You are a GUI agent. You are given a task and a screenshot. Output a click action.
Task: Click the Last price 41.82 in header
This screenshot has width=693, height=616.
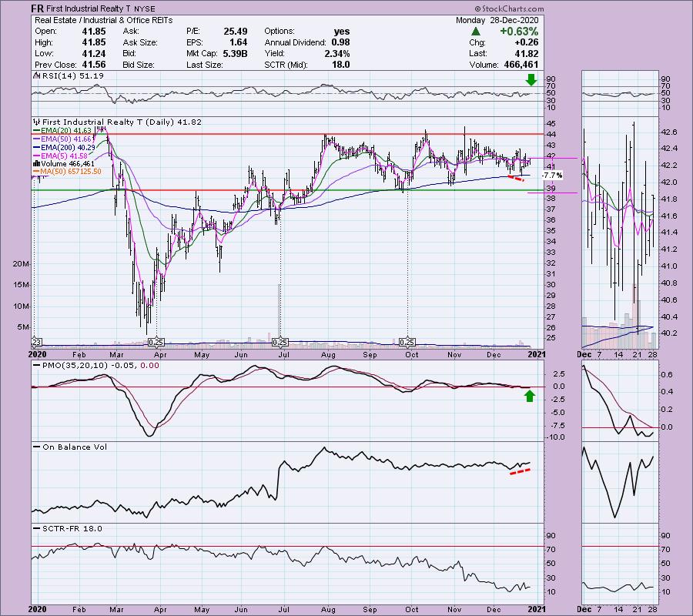(527, 53)
